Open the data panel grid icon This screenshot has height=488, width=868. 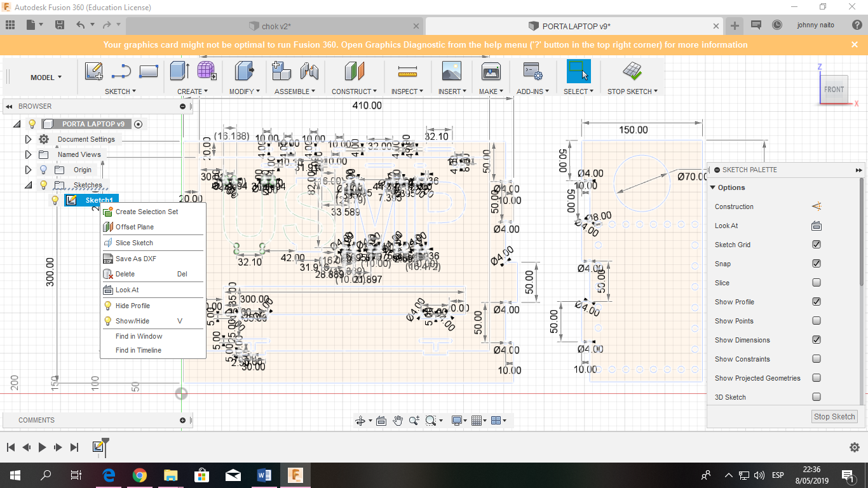[10, 25]
